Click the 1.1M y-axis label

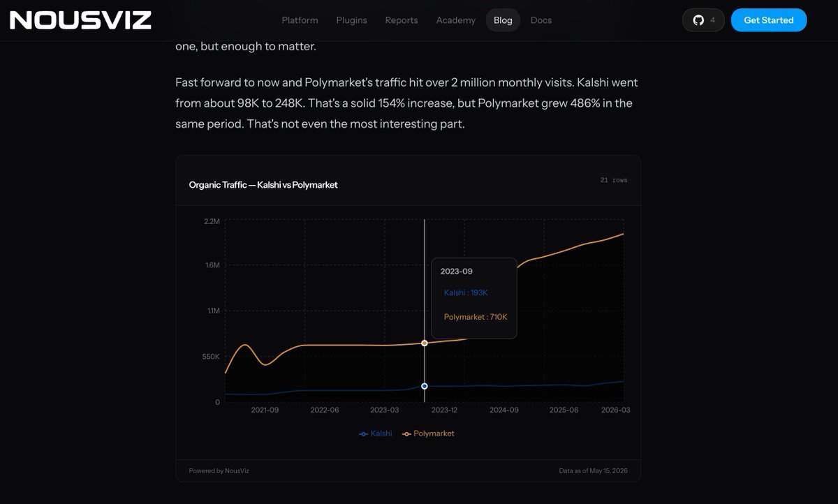coord(213,311)
